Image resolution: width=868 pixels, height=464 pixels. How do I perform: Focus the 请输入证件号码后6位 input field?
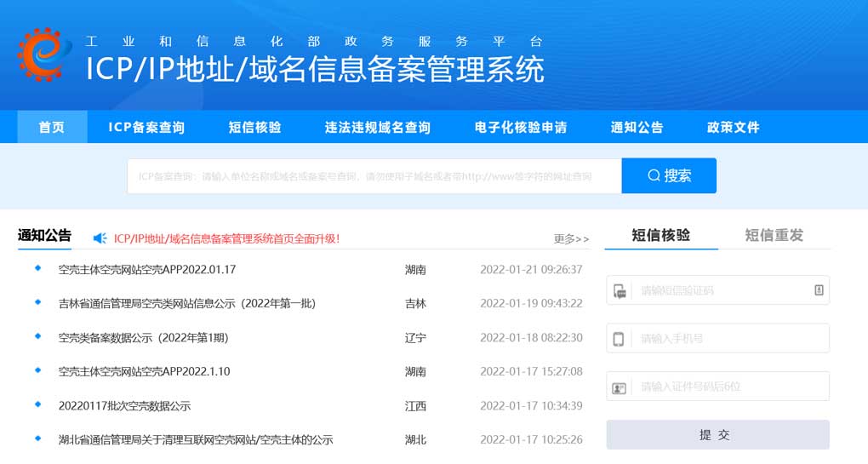(x=718, y=387)
